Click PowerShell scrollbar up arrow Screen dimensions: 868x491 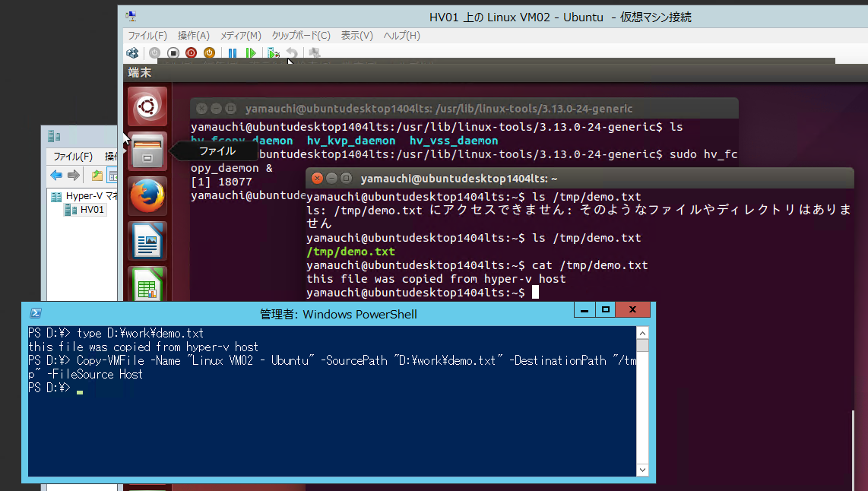pos(642,333)
